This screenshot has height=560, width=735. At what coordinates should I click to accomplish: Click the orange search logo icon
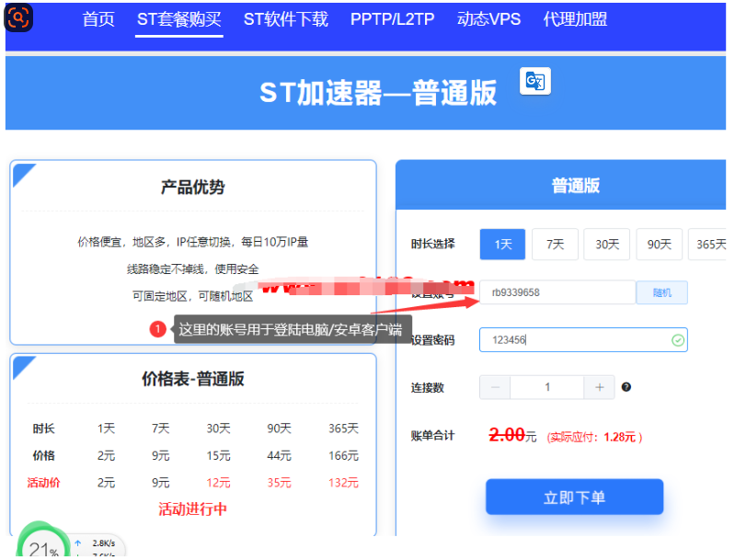(x=18, y=17)
